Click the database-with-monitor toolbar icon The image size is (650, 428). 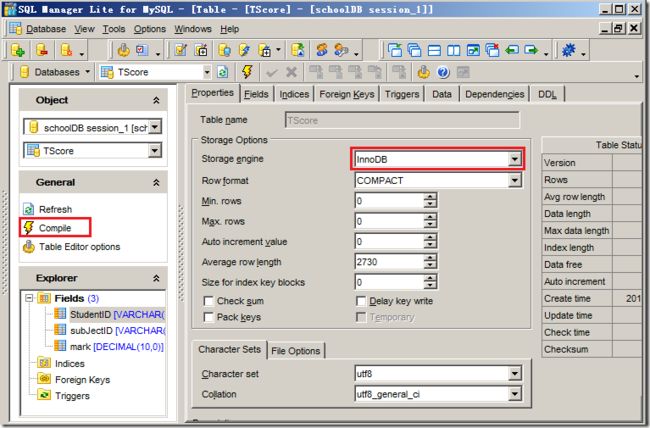point(224,50)
